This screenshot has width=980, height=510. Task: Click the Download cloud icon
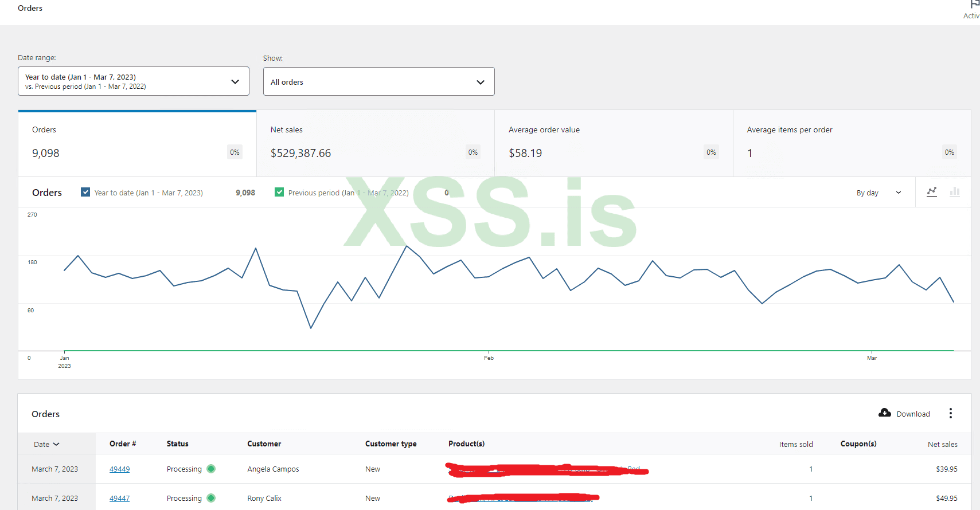coord(885,413)
